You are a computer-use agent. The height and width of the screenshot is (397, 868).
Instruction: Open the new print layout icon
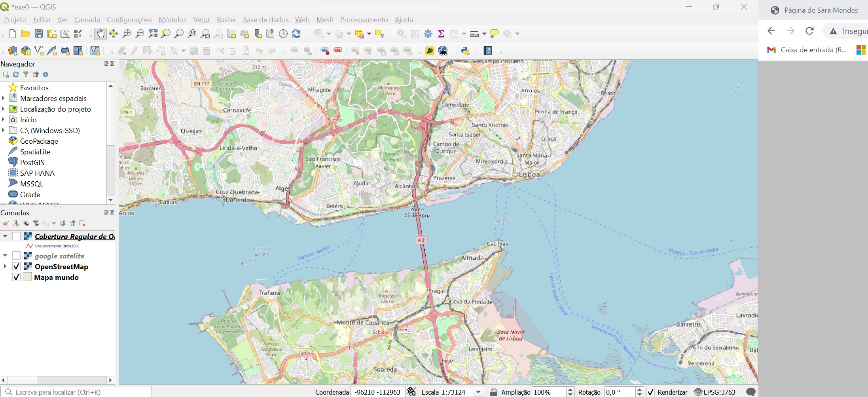pyautogui.click(x=52, y=34)
